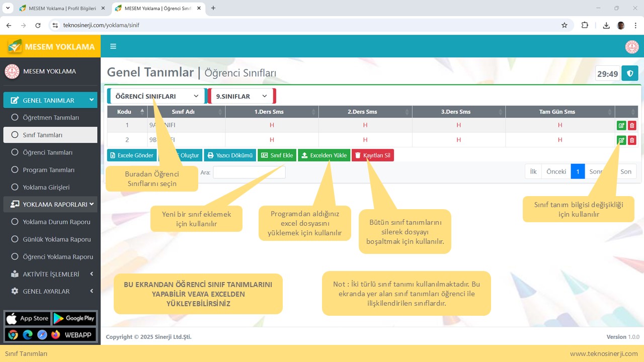644x362 pixels.
Task: Delete the row 2 class with trash icon
Action: [632, 140]
